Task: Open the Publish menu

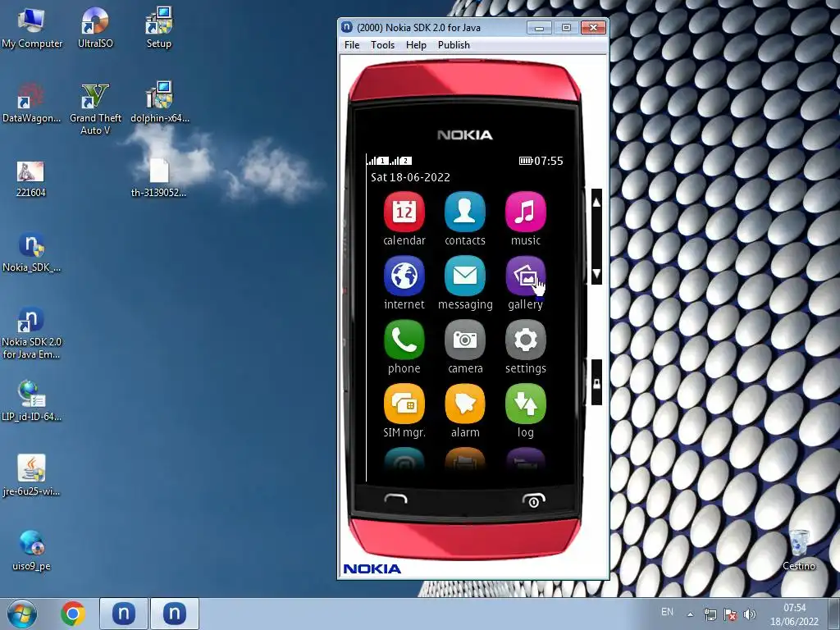Action: click(x=454, y=45)
